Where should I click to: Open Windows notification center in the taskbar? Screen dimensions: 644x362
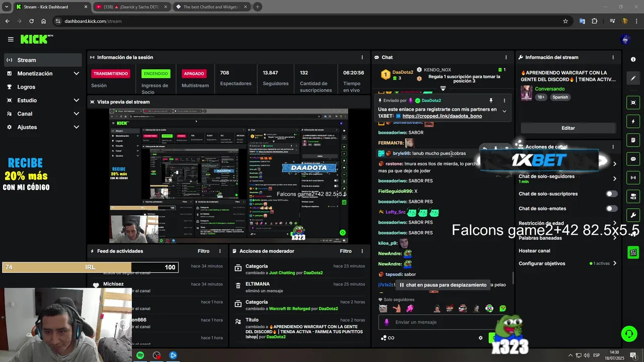click(x=633, y=355)
